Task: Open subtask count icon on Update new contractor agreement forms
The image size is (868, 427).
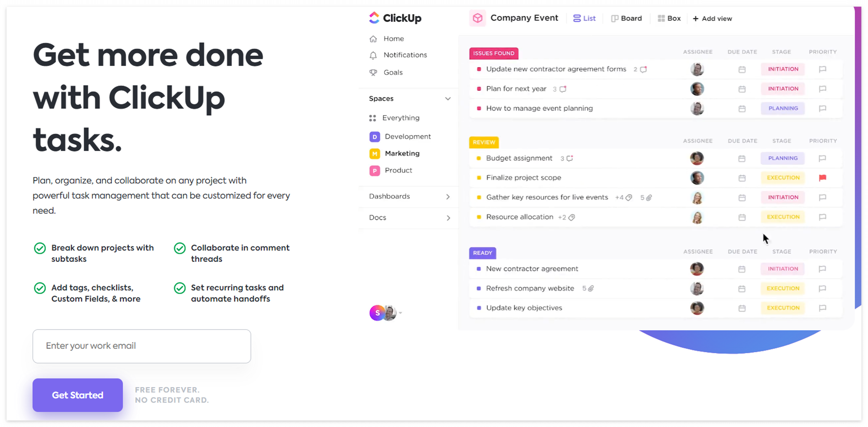Action: (x=643, y=70)
